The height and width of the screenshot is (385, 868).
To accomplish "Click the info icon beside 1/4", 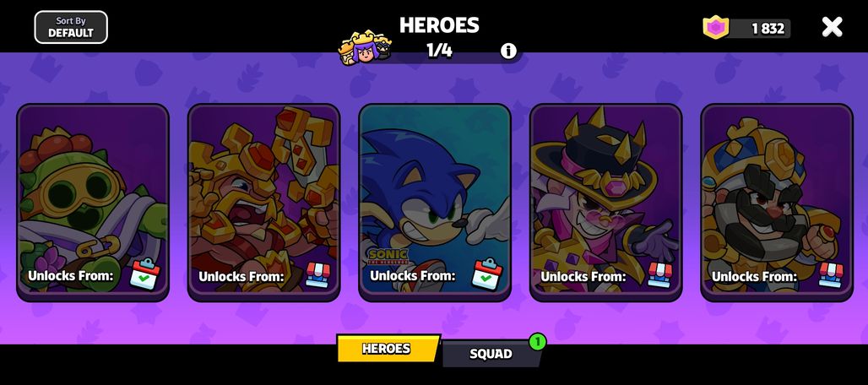I will [x=508, y=52].
